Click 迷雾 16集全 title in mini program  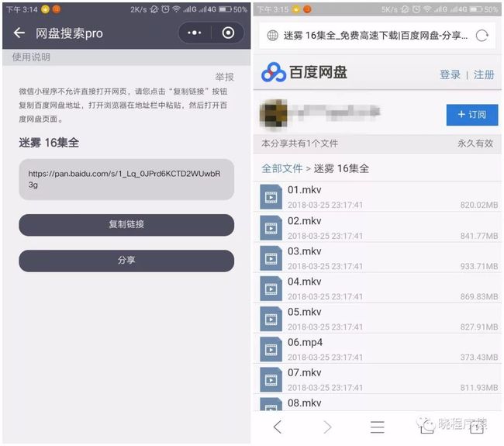click(49, 143)
